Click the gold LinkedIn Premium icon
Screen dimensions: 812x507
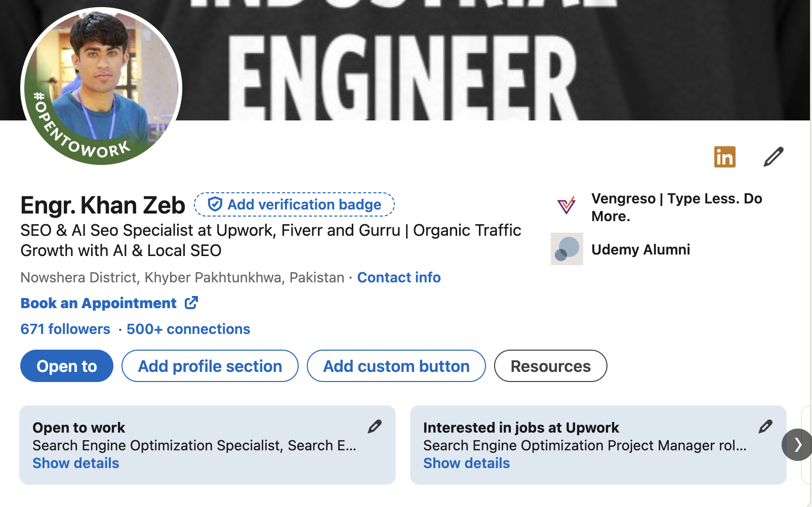click(x=724, y=157)
